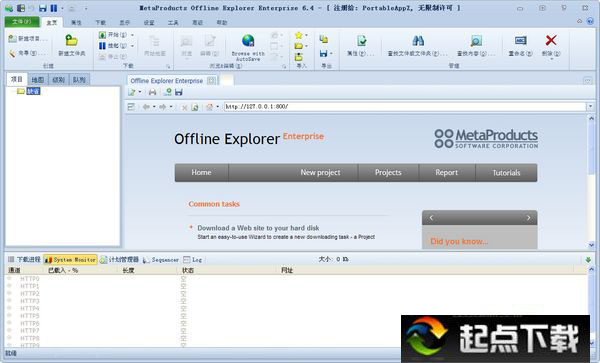Click green download arrow in bottom panel corner
Screen dimensions: 600x363
[x=588, y=260]
